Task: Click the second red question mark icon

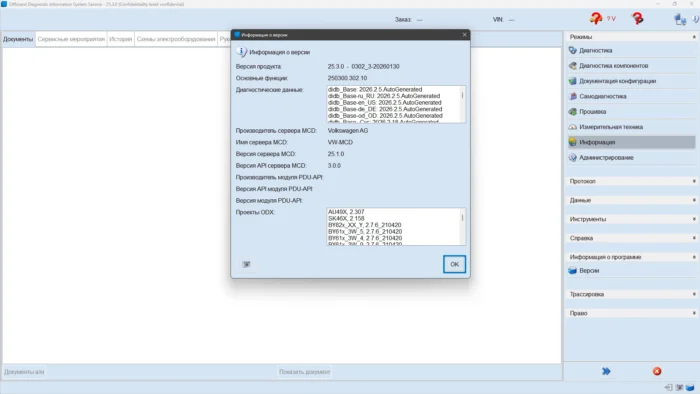Action: (x=638, y=18)
